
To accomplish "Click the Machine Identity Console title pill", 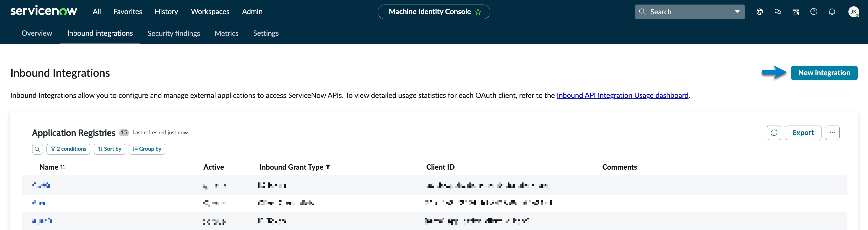I will pyautogui.click(x=434, y=12).
